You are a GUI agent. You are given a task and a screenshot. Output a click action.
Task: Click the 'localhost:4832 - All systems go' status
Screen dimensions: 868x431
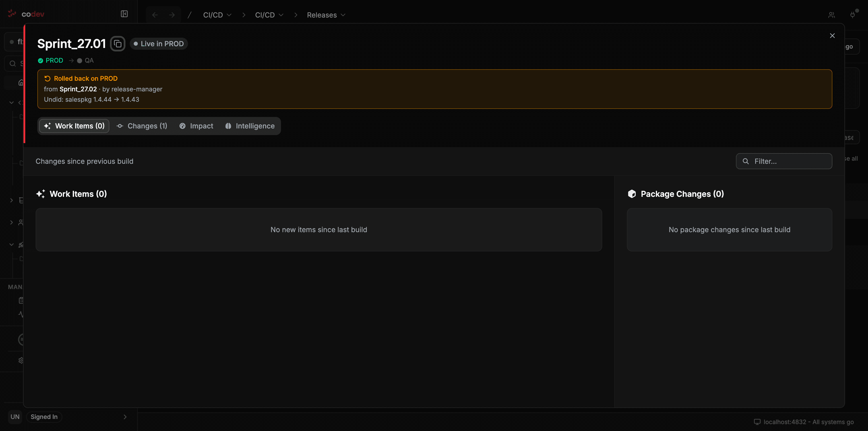pyautogui.click(x=809, y=422)
